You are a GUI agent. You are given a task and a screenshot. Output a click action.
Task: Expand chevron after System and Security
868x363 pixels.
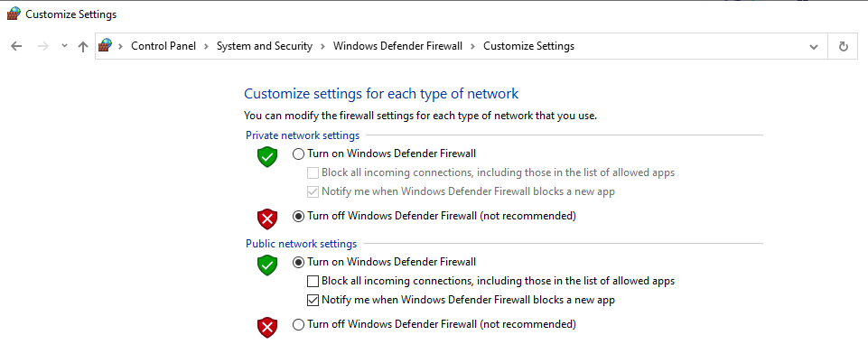click(322, 46)
